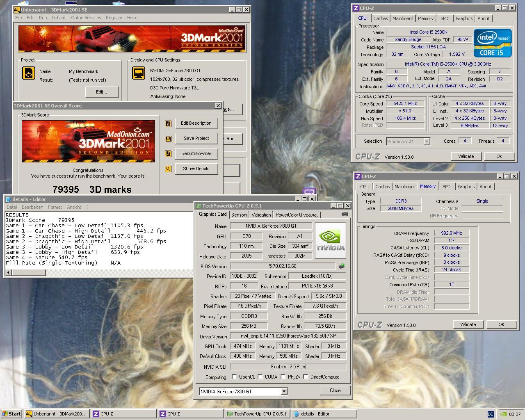Close the Overall Score dialog
This screenshot has height=420, width=525.
click(x=218, y=106)
